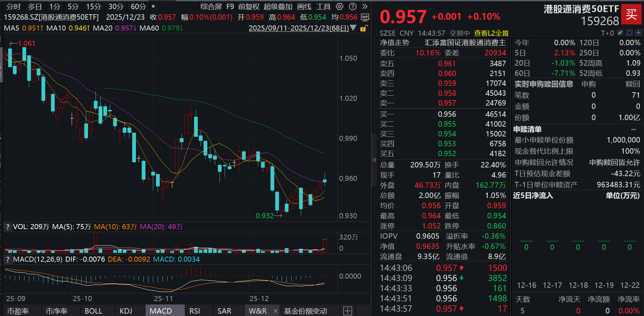Toggle the date range lock icon

point(363,28)
